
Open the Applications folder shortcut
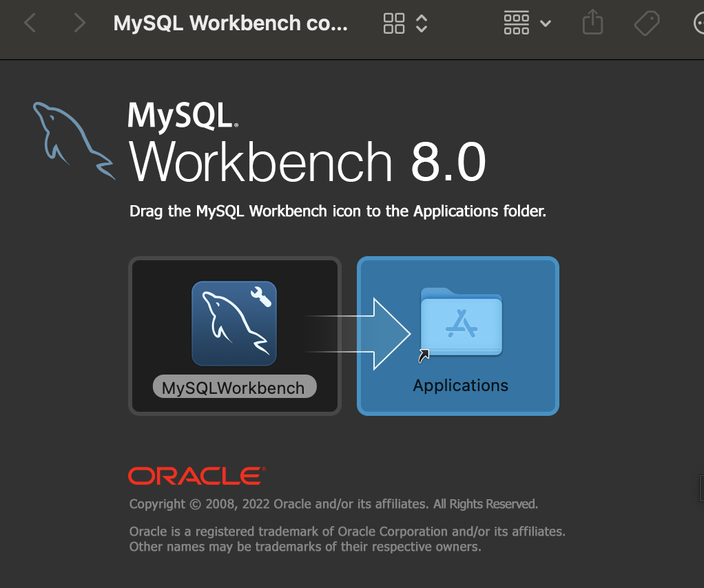point(460,324)
